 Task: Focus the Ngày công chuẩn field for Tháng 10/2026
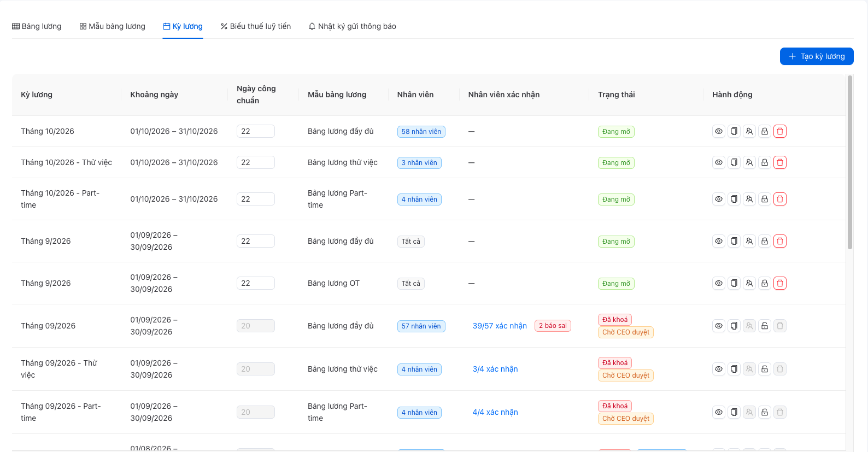click(x=256, y=131)
